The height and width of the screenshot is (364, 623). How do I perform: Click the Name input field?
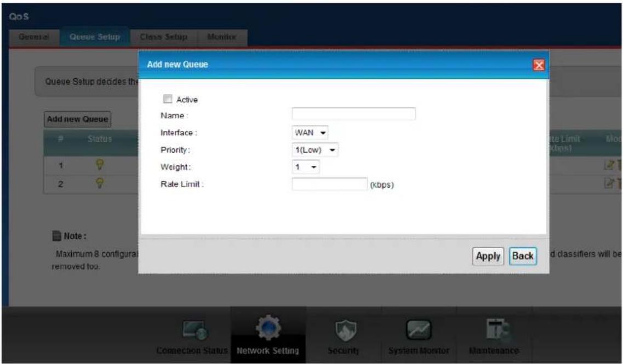point(353,114)
